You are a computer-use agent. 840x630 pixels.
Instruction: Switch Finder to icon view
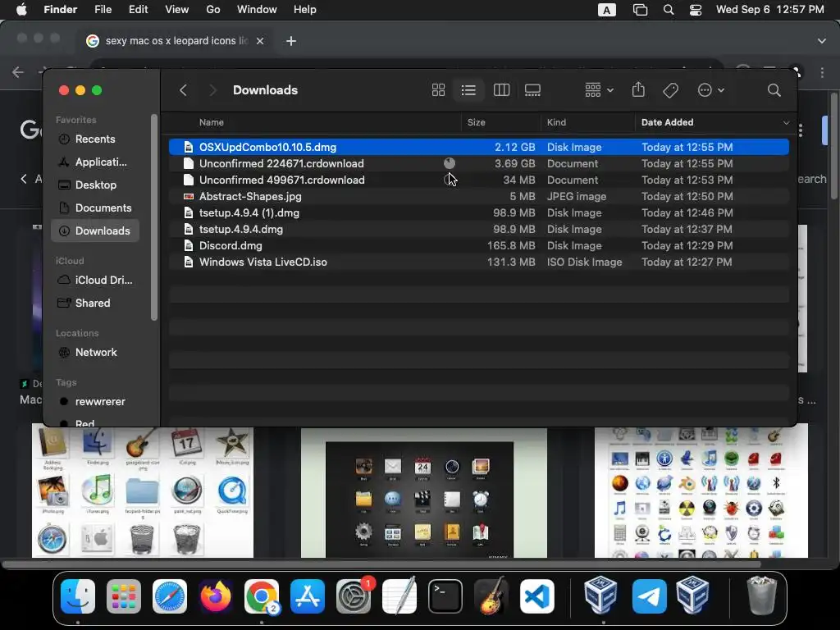438,90
